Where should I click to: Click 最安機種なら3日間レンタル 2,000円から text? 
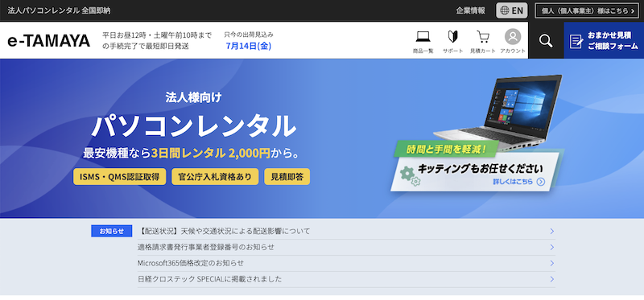(x=191, y=153)
